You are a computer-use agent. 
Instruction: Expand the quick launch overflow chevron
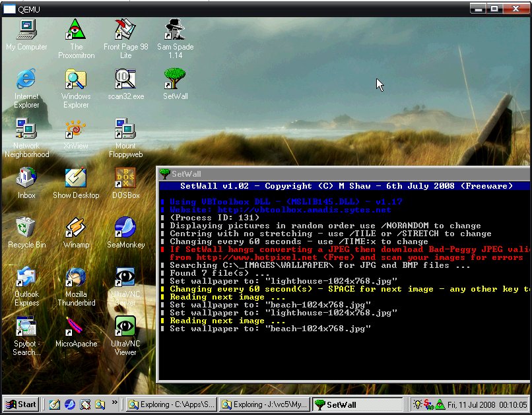pyautogui.click(x=115, y=402)
